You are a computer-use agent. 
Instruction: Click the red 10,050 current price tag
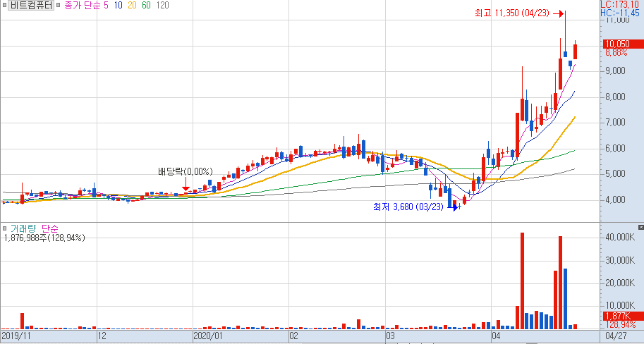tap(623, 44)
